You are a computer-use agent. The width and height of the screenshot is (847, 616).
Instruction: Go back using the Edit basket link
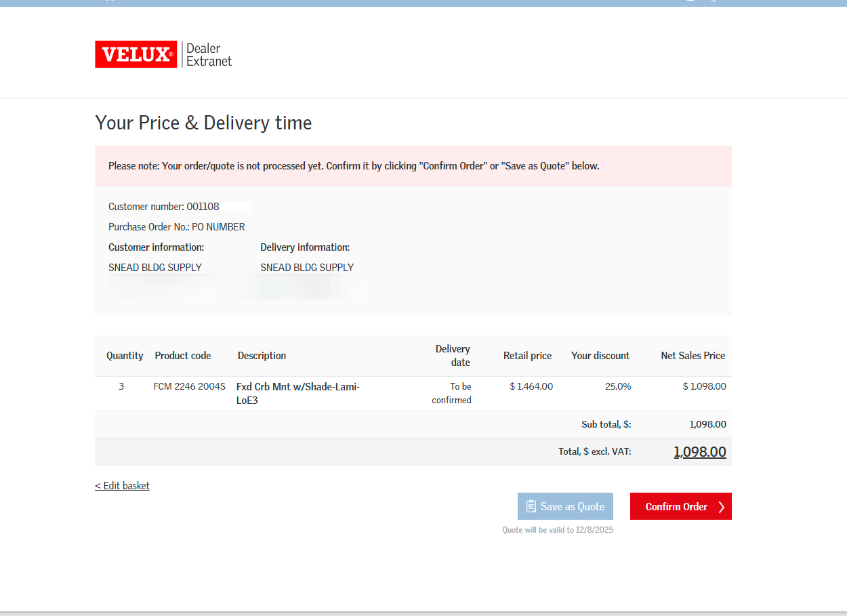coord(122,486)
